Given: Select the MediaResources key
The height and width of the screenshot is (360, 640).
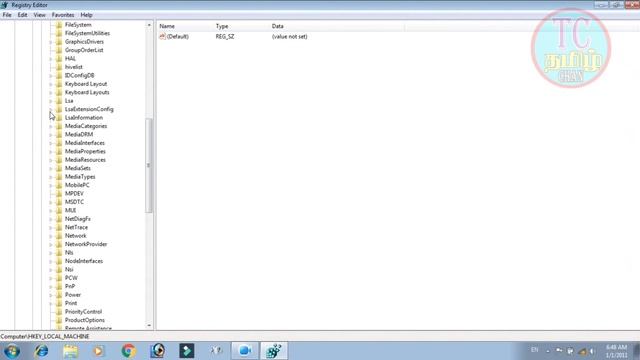Looking at the screenshot, I should point(85,160).
